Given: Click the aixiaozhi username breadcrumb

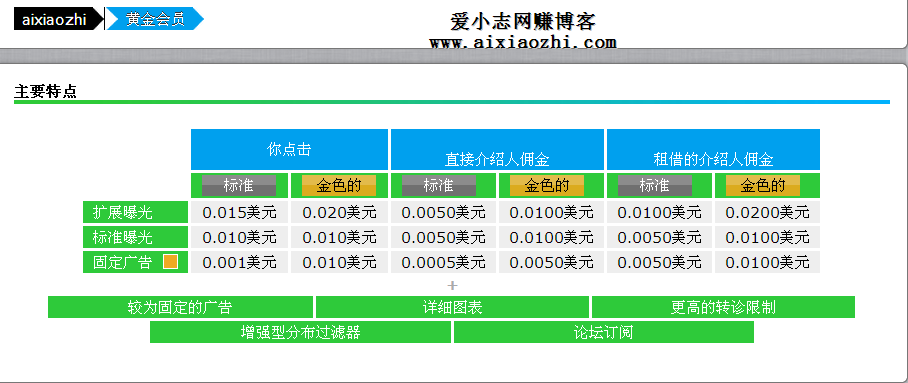Looking at the screenshot, I should (54, 19).
